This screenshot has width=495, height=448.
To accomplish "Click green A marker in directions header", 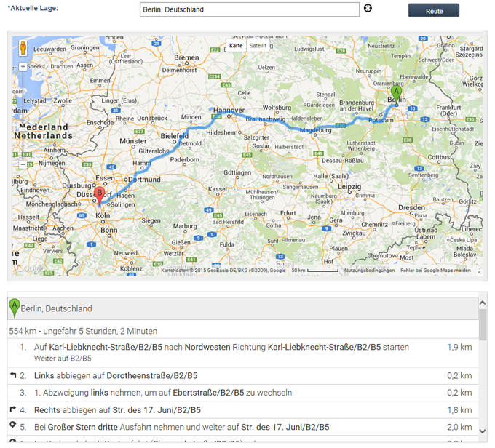I will coord(15,308).
